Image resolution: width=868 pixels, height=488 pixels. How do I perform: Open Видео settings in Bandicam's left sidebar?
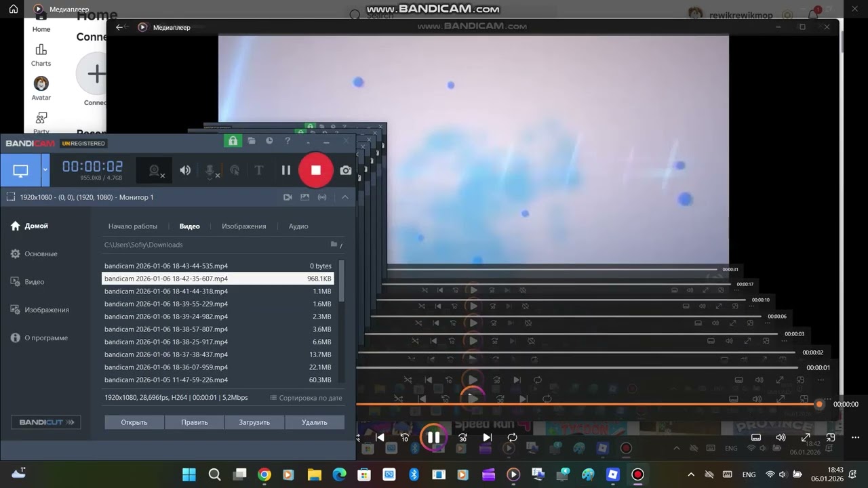click(27, 281)
